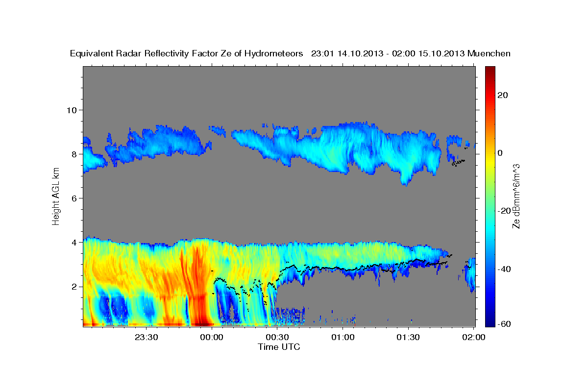Screen dimensions: 588x392
Task: Click the 01:00 time tick label
Action: coord(343,337)
